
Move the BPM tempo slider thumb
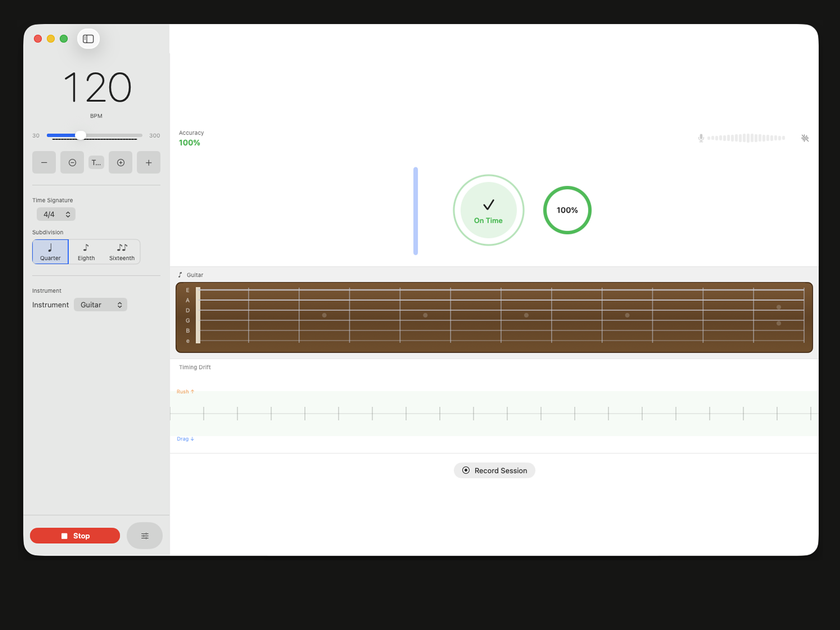click(81, 136)
